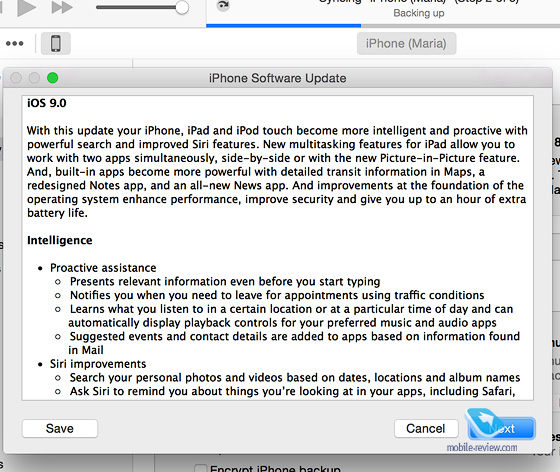This screenshot has height=472, width=560.
Task: Click the backup progress bar
Action: point(383,26)
